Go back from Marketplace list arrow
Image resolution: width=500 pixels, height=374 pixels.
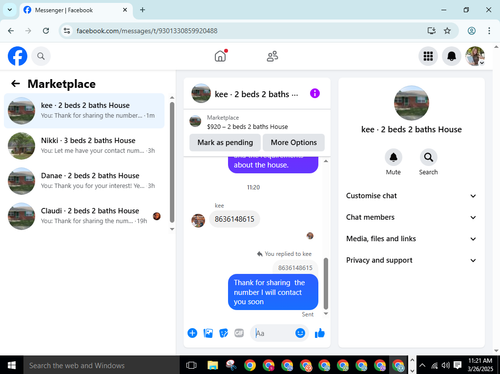tap(15, 84)
